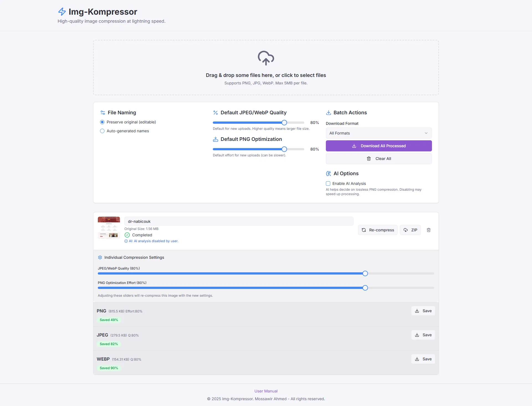This screenshot has width=532, height=406.
Task: Open the Download Format dropdown
Action: [378, 133]
